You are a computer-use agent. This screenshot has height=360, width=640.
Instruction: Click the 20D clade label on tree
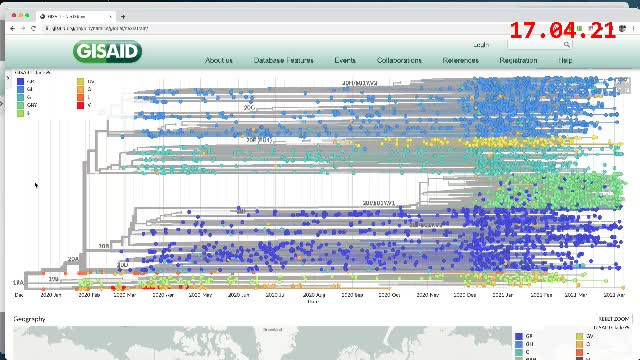click(122, 265)
